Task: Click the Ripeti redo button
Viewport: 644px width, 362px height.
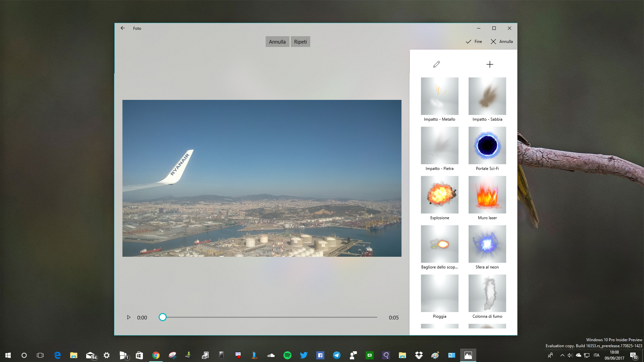Action: (301, 42)
